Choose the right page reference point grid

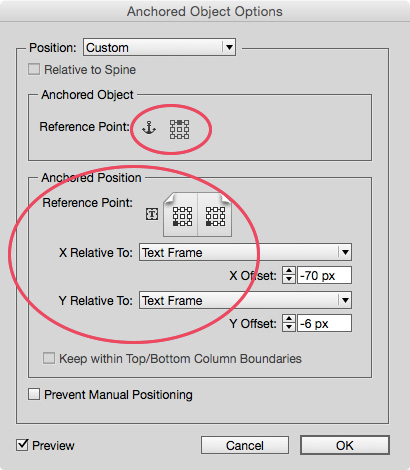pyautogui.click(x=215, y=216)
